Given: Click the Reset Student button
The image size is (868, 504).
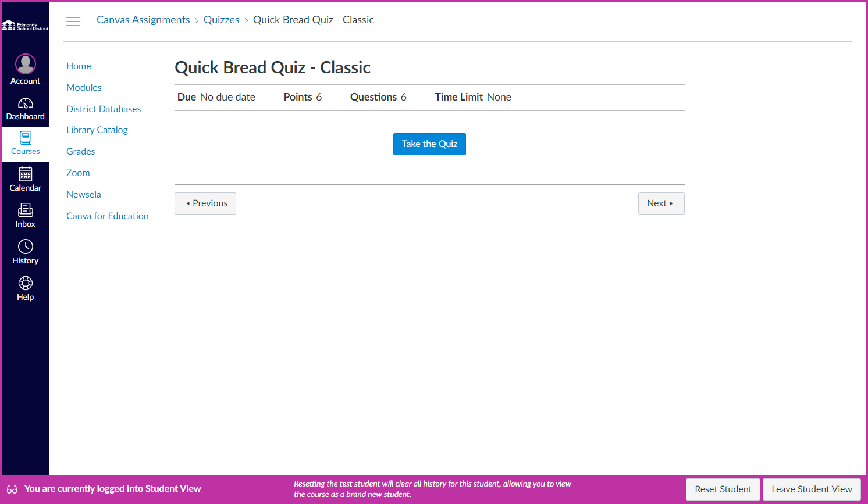Looking at the screenshot, I should pos(723,489).
